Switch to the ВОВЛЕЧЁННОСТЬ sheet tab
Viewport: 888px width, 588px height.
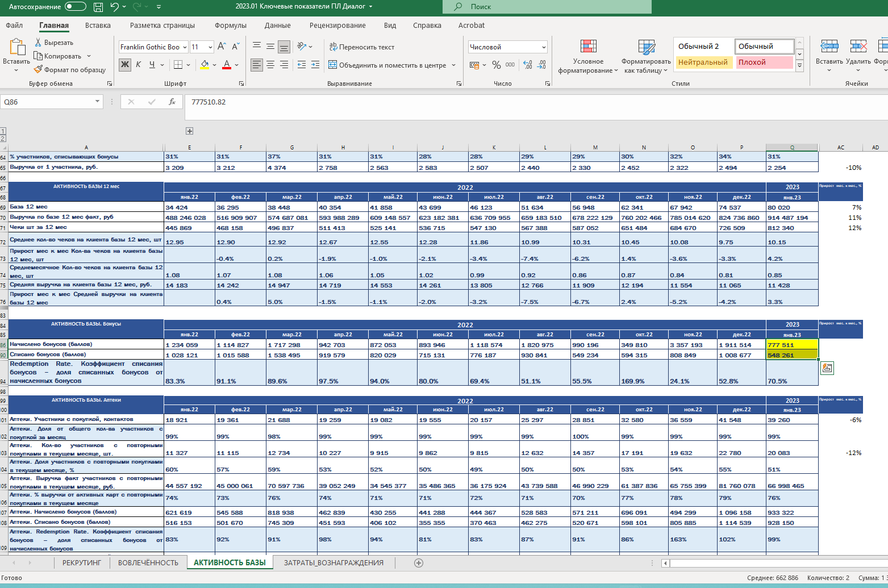[148, 562]
